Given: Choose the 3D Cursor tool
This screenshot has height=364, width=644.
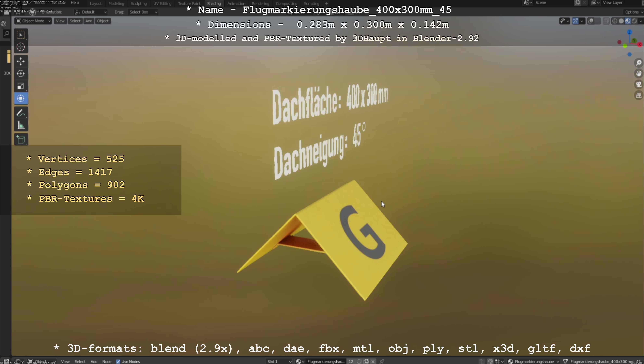Looking at the screenshot, I should tap(21, 47).
